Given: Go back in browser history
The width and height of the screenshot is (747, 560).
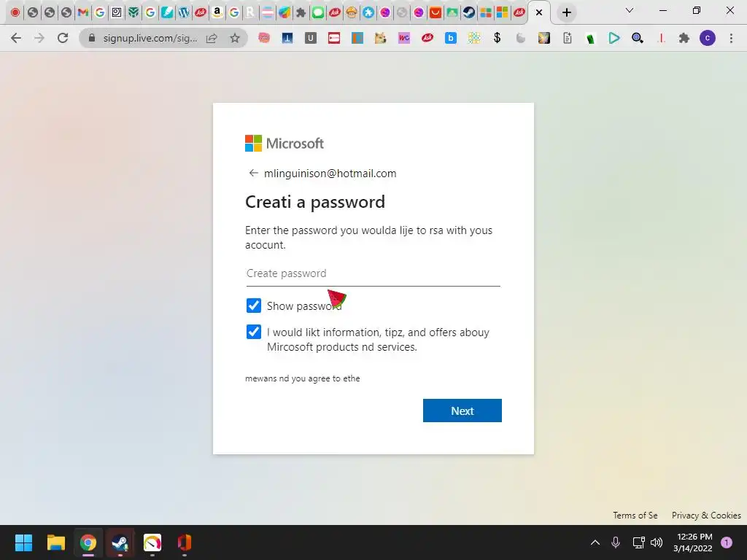Looking at the screenshot, I should [x=16, y=38].
